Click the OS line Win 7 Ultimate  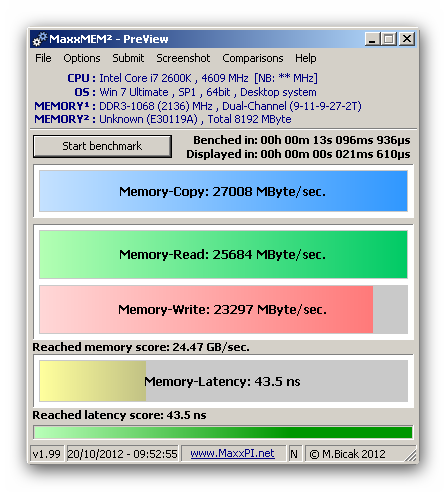195,92
